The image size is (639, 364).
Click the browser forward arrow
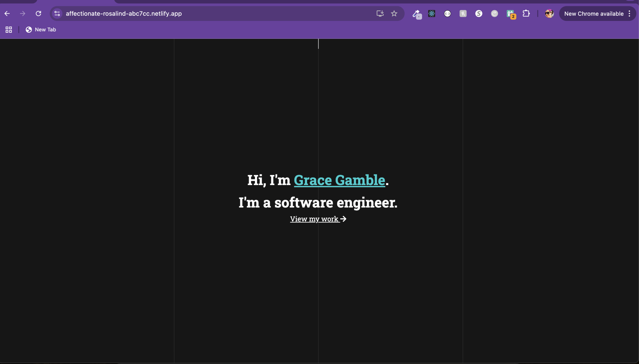pyautogui.click(x=22, y=13)
